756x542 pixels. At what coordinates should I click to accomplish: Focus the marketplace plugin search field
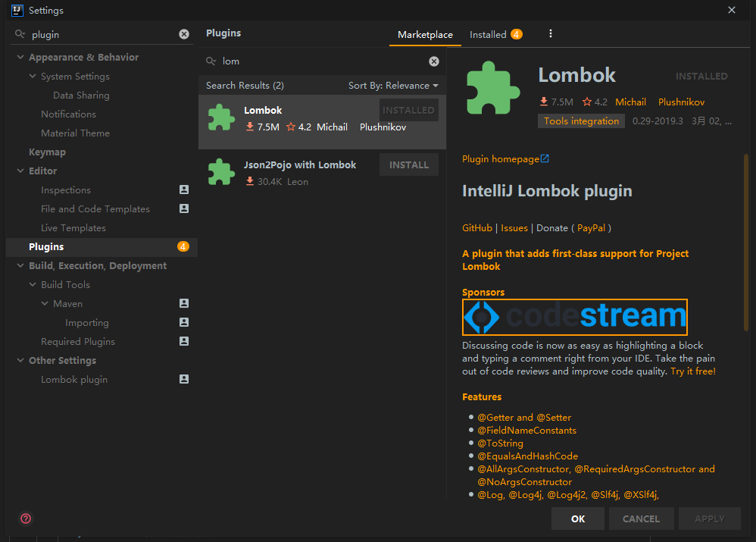click(323, 61)
